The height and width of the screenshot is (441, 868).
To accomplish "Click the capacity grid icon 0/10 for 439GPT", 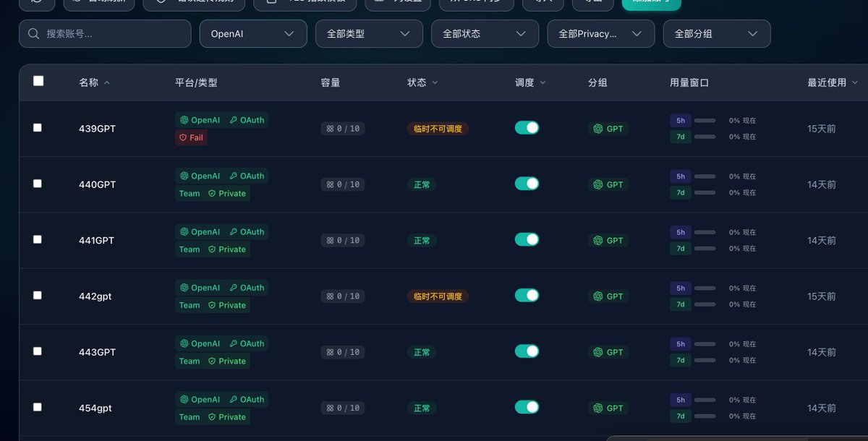I will pos(343,129).
